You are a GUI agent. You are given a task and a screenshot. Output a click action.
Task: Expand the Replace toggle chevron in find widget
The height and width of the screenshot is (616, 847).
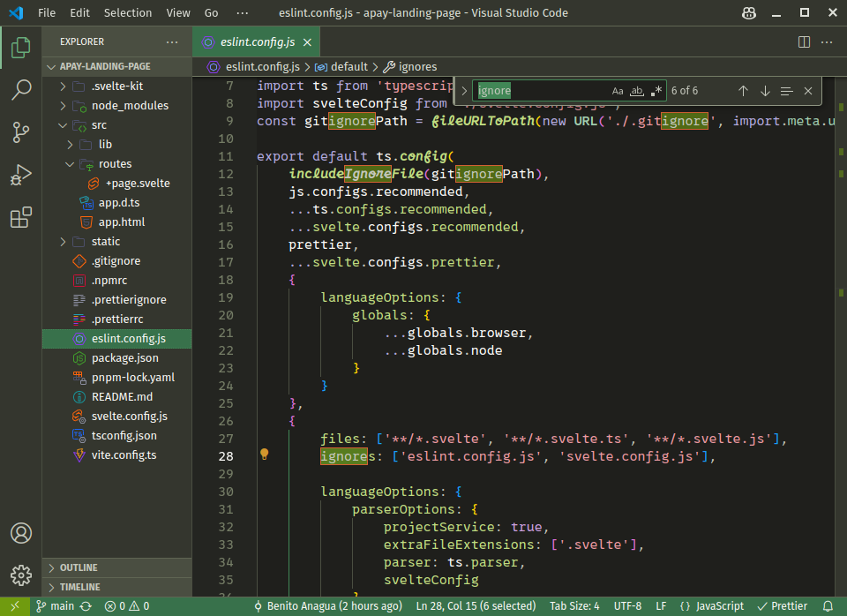464,91
